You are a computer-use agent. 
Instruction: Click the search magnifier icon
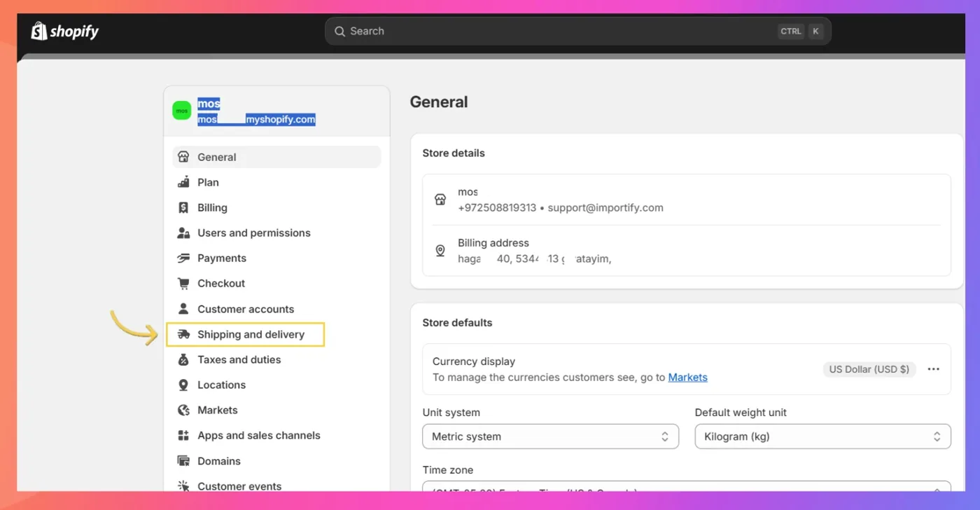coord(339,32)
